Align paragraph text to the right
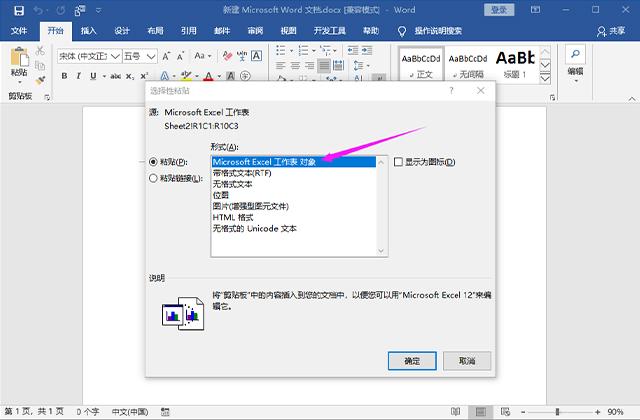 click(309, 65)
